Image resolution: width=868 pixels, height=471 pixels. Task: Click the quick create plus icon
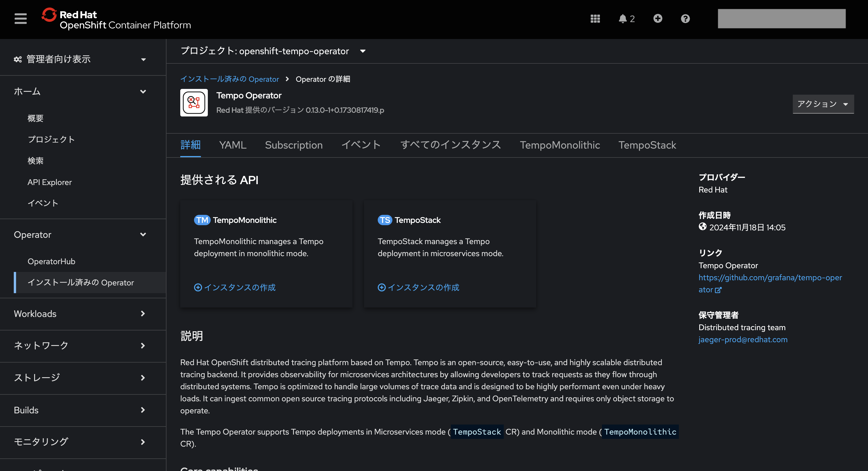(658, 19)
